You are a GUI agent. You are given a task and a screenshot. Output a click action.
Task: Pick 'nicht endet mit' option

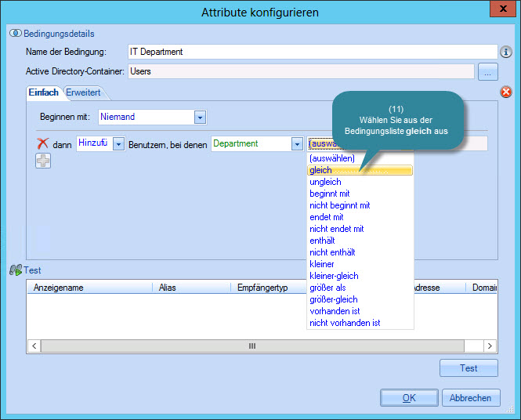click(360, 229)
